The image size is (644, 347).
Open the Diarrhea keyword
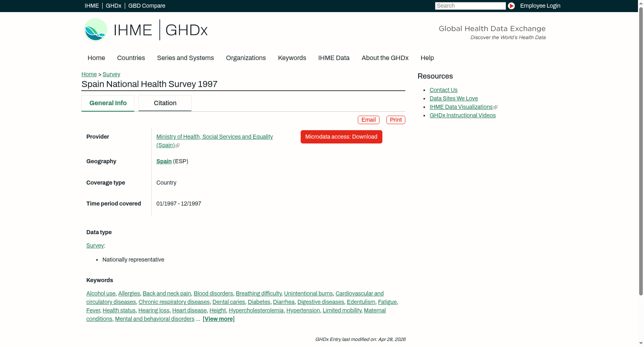284,302
